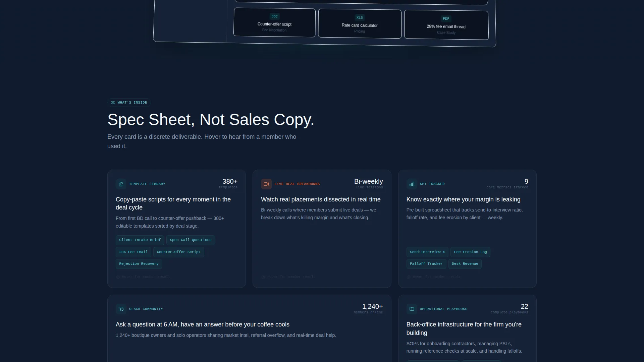Click the Operational Playbooks book icon

[x=412, y=309]
